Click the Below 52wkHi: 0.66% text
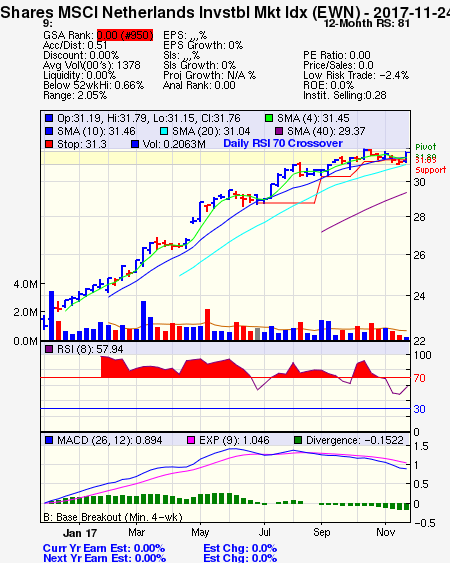The image size is (450, 563). tap(93, 85)
